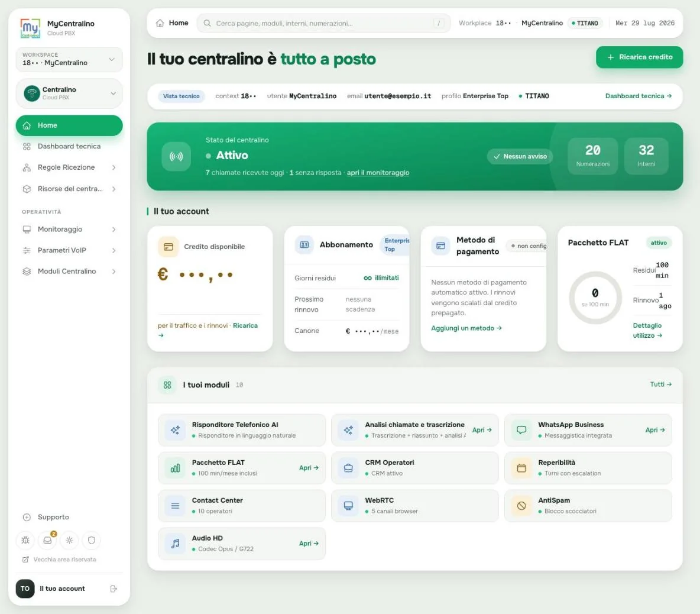Screen dimensions: 700x614
Task: Click the Pacchetto FLAT usage ring
Action: point(595,298)
